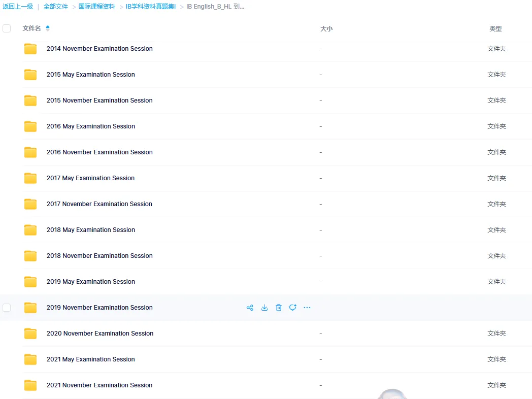The width and height of the screenshot is (532, 399).
Task: Click folder icon of 2020 November Examination Session
Action: click(30, 334)
